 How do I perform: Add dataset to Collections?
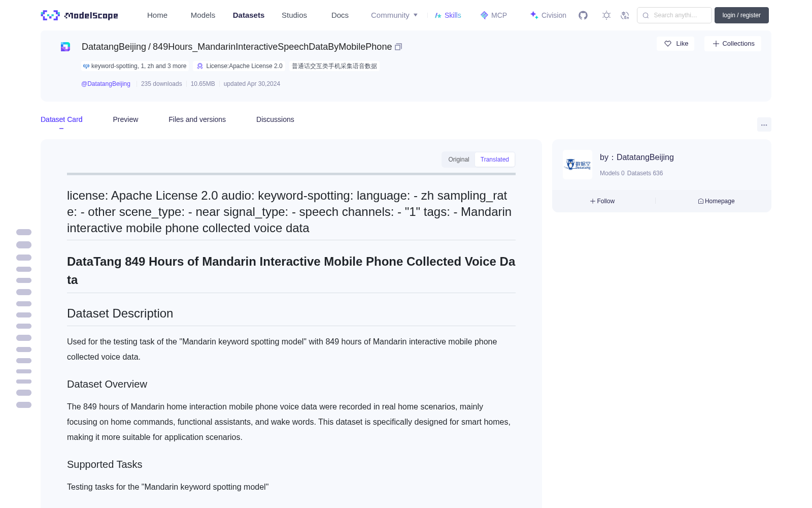coord(733,44)
